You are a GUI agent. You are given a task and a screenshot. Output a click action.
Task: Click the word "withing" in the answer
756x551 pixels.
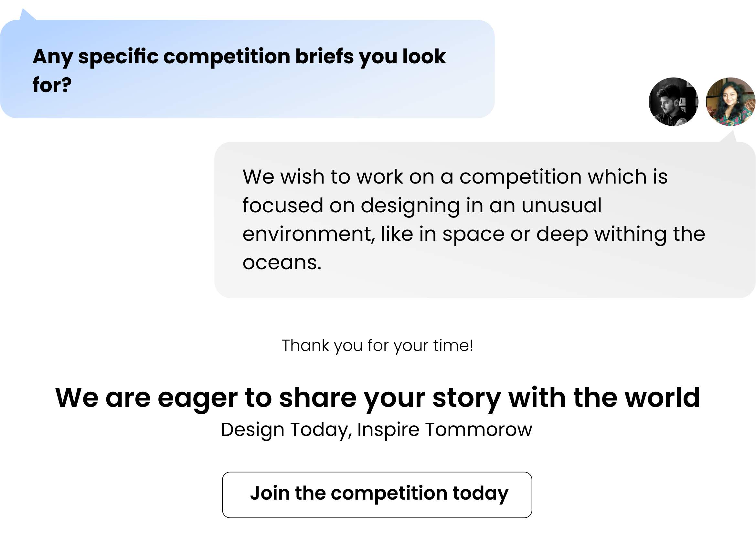(x=631, y=235)
